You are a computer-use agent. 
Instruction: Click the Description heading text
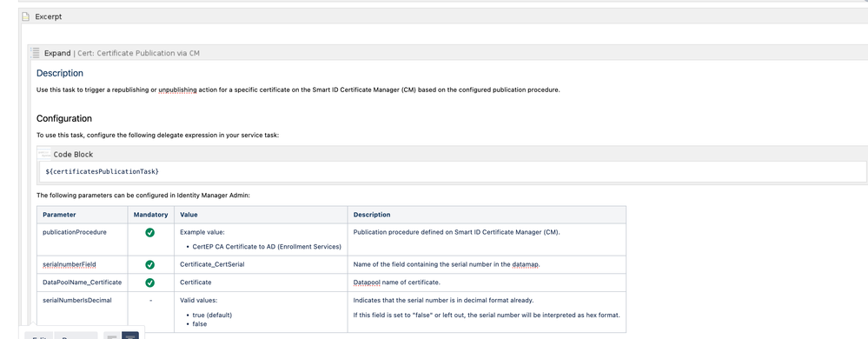tap(60, 73)
